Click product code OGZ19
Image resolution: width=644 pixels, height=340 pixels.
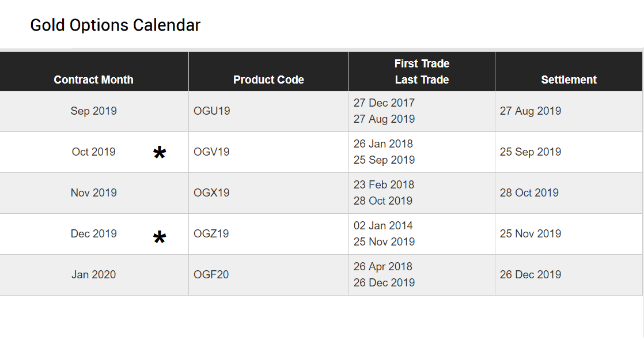coord(211,234)
